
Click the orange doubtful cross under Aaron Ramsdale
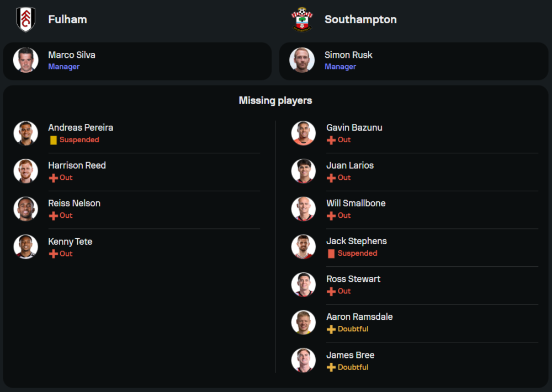331,329
